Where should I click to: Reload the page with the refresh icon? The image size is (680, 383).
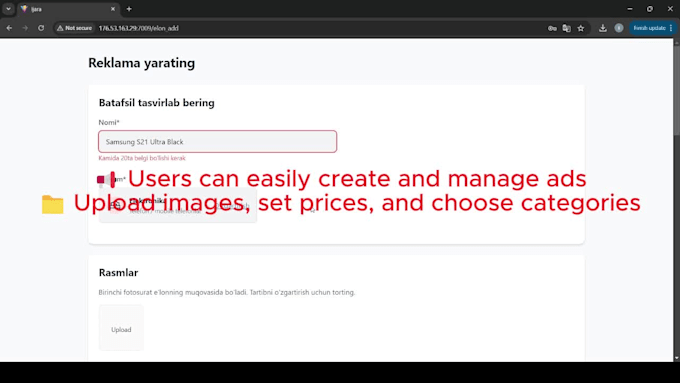[41, 28]
